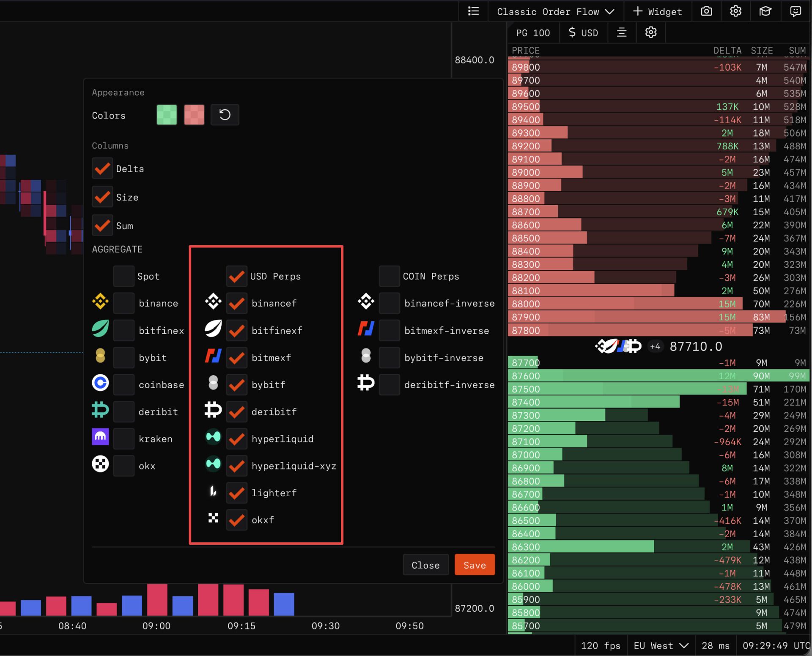The image size is (812, 656).
Task: Click the list layout icon in top bar
Action: 473,11
